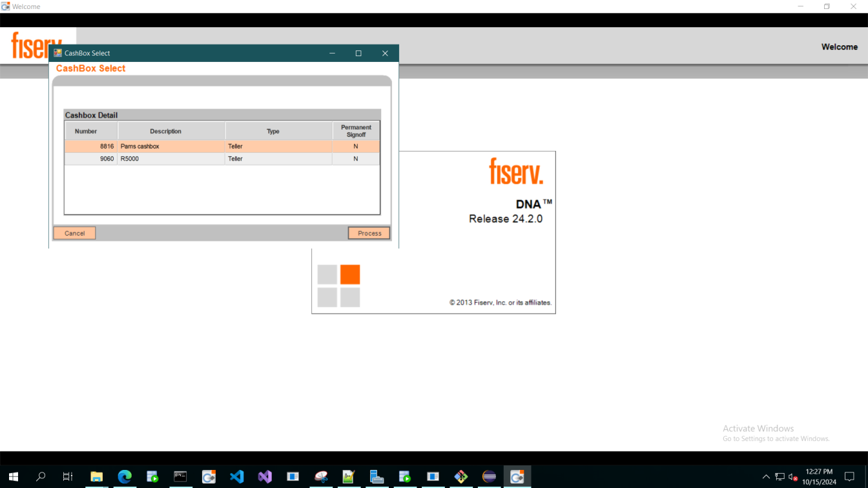Click the active DNA app taskbar icon
This screenshot has width=868, height=488.
(x=517, y=477)
